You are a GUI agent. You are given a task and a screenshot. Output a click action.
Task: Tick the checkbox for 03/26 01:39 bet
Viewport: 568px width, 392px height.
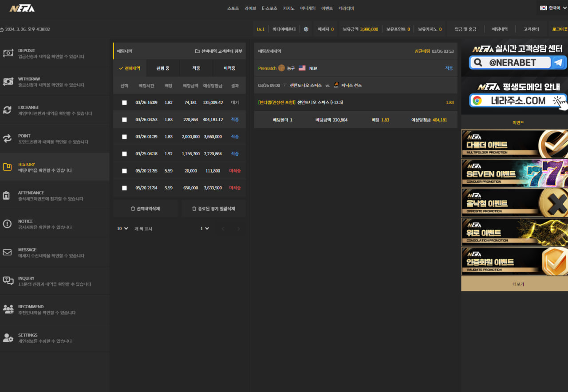tap(124, 137)
